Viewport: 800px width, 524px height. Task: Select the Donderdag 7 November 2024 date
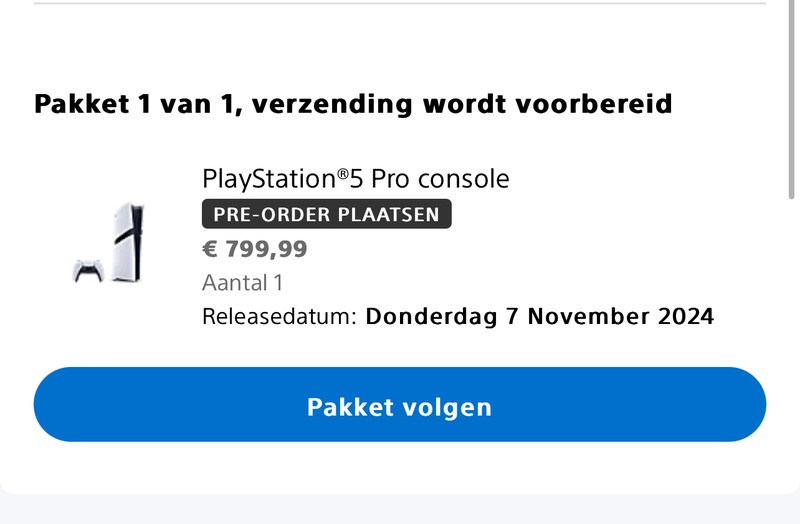tap(539, 317)
